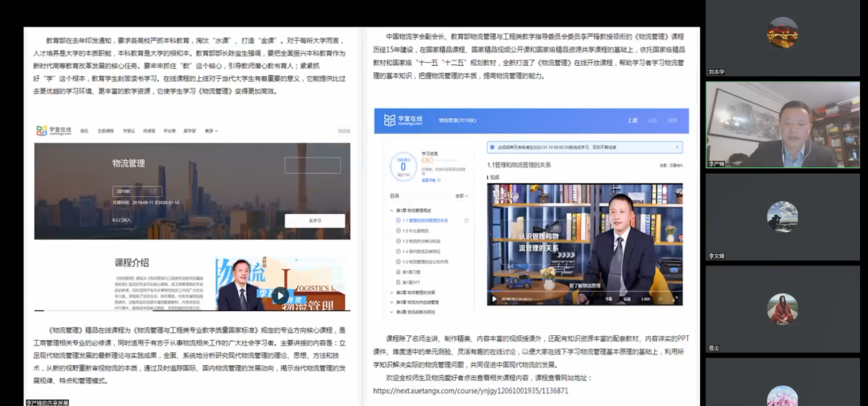Click the volume icon in the video player
Image resolution: width=868 pixels, height=406 pixels.
tap(660, 299)
